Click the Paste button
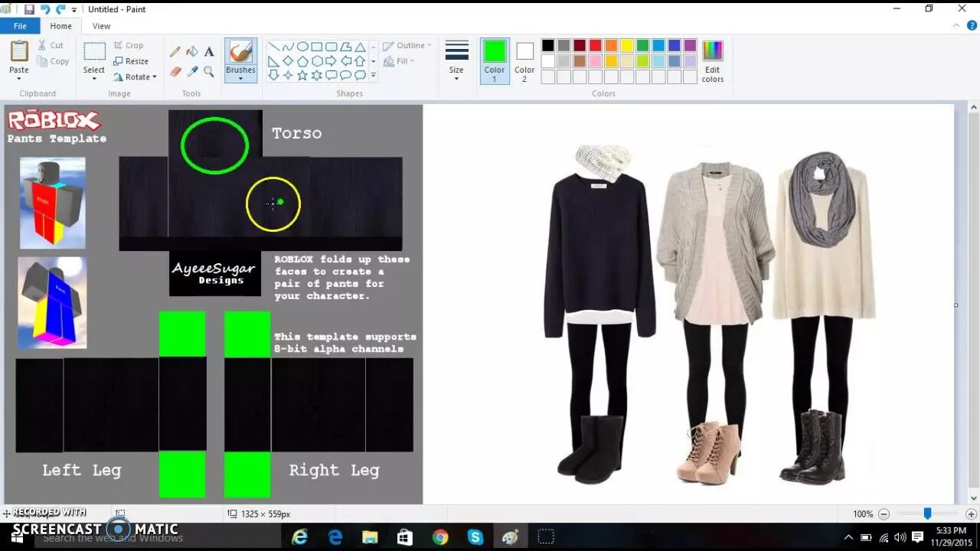Viewport: 980px width, 551px height. (x=19, y=60)
